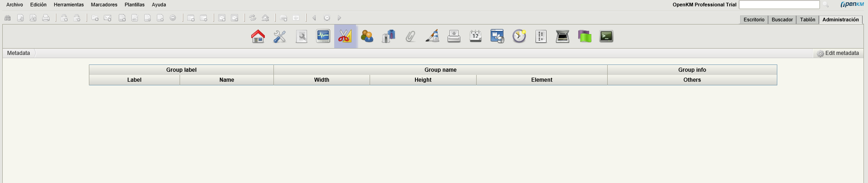Click the binoculars find icon in toolbar

pos(8,18)
